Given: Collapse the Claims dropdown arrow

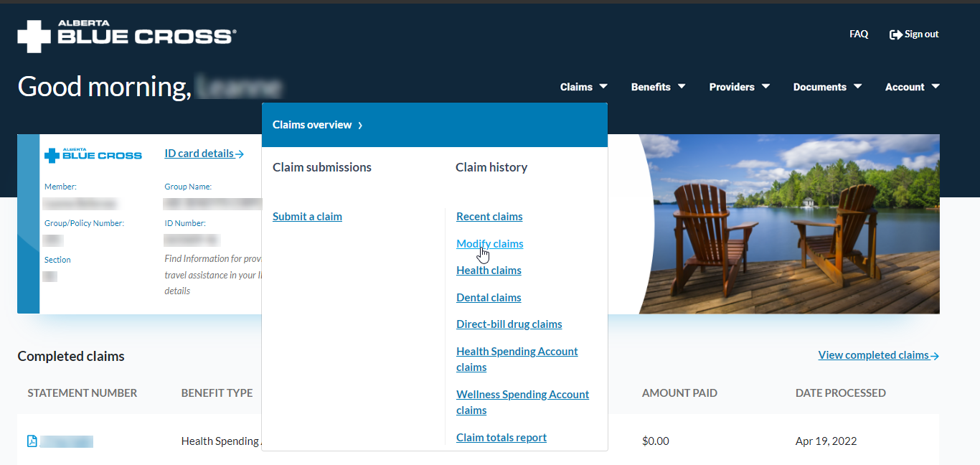Looking at the screenshot, I should coord(603,86).
